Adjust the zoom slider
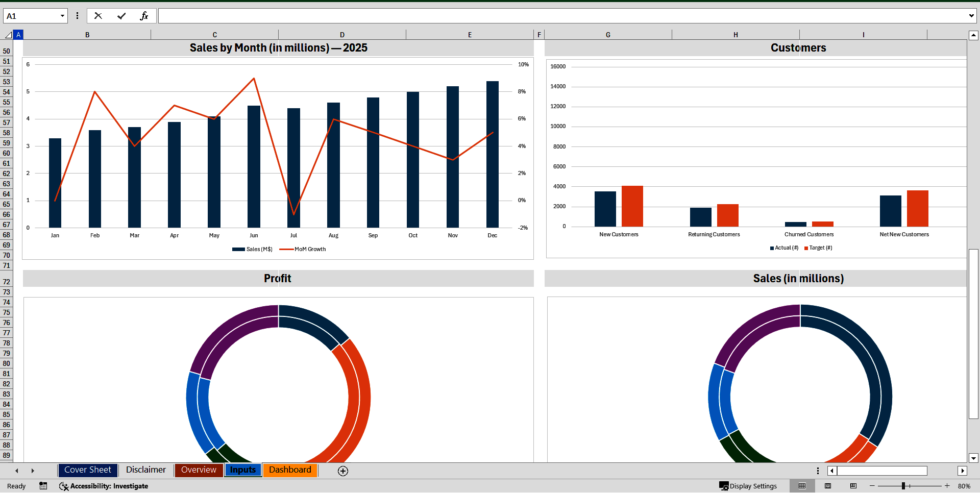 point(903,486)
